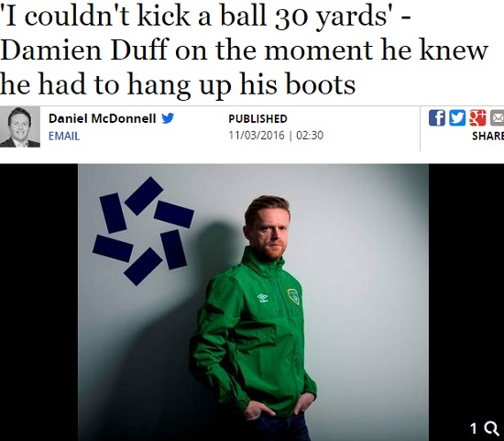This screenshot has width=504, height=441.
Task: Click the magnifier icon on the photo
Action: [491, 428]
